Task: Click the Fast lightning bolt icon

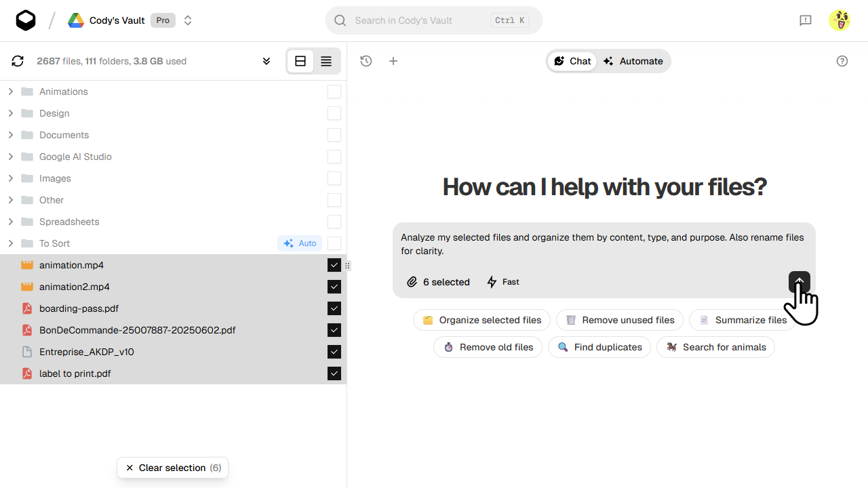Action: coord(492,282)
